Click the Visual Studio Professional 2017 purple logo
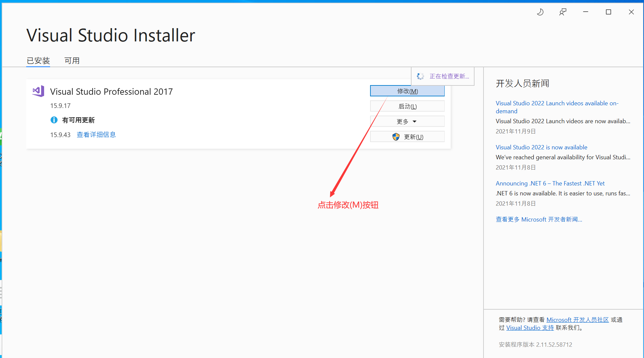Viewport: 644px width, 358px height. (37, 91)
